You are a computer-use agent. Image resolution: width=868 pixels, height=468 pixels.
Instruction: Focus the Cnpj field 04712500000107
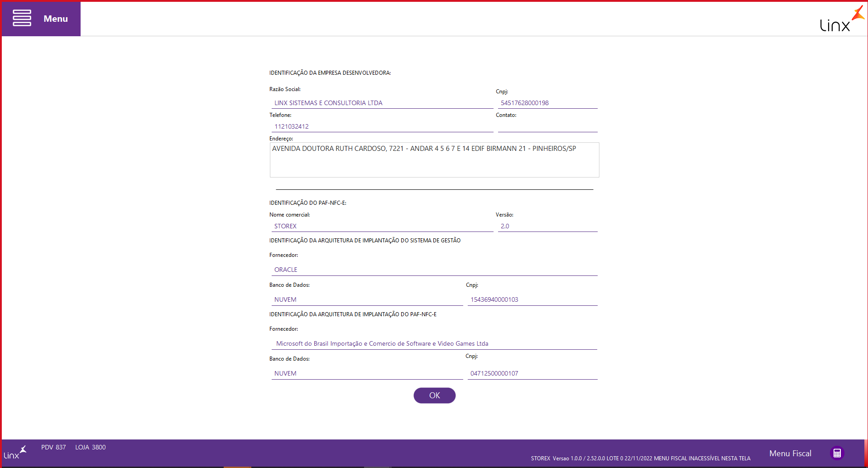(x=532, y=373)
